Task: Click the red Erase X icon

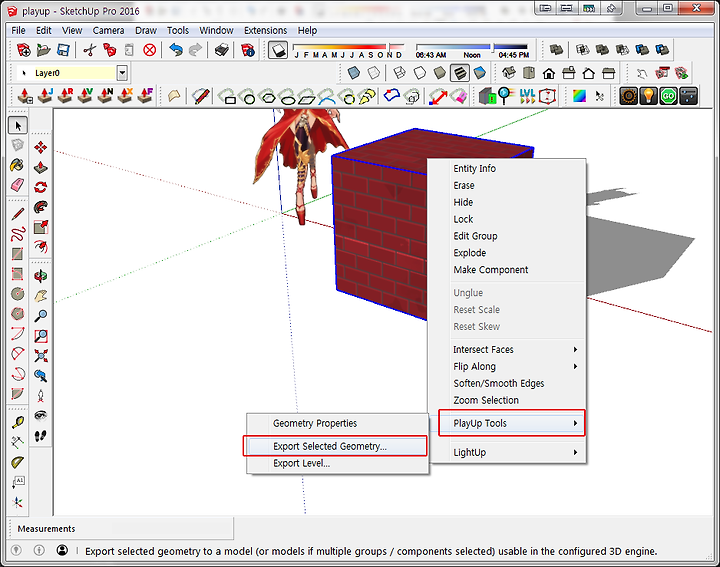Action: click(150, 50)
